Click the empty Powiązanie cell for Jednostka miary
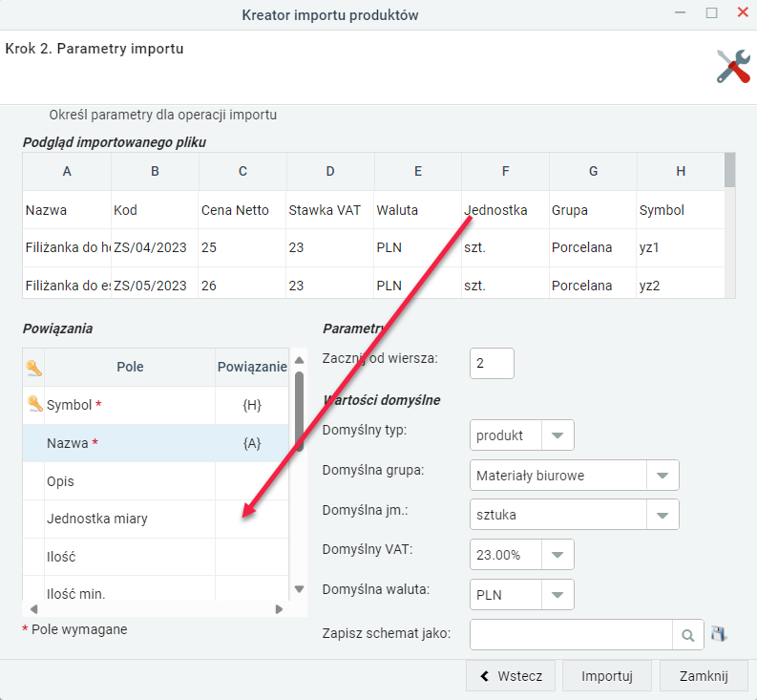 pos(252,519)
